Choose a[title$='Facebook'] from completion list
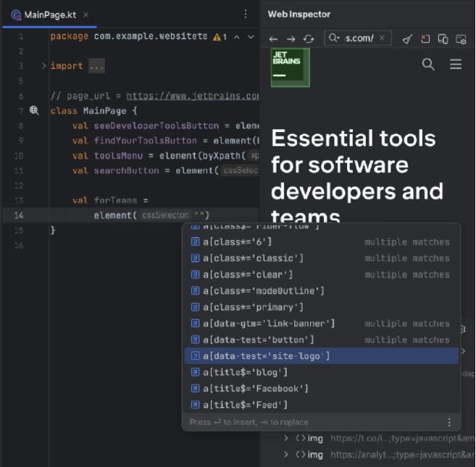 (x=255, y=389)
